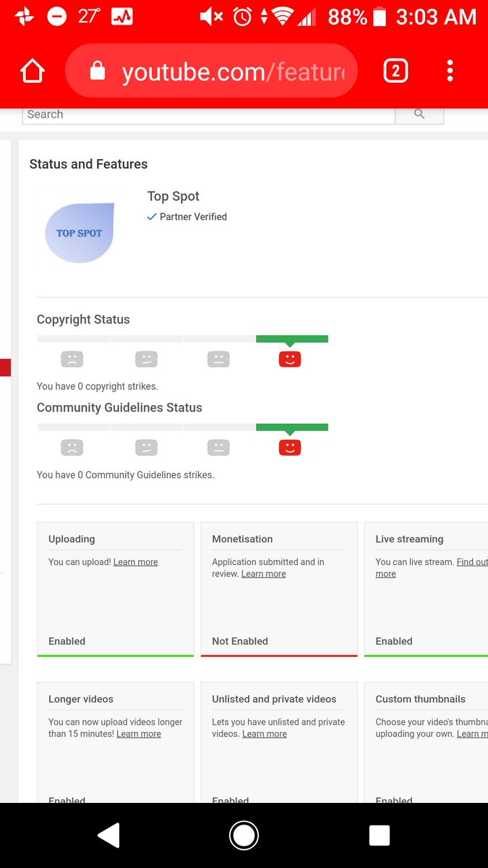The width and height of the screenshot is (488, 868).
Task: Click the Monetisation card title
Action: tap(242, 539)
